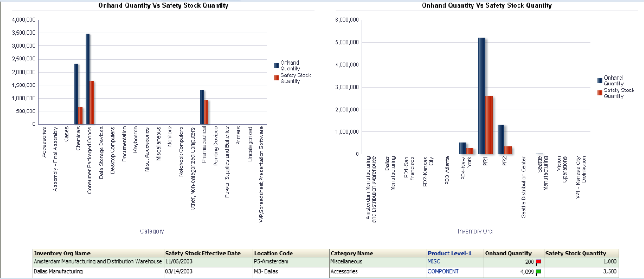Click the red flag icon in MISC row
The width and height of the screenshot is (644, 279).
point(538,262)
